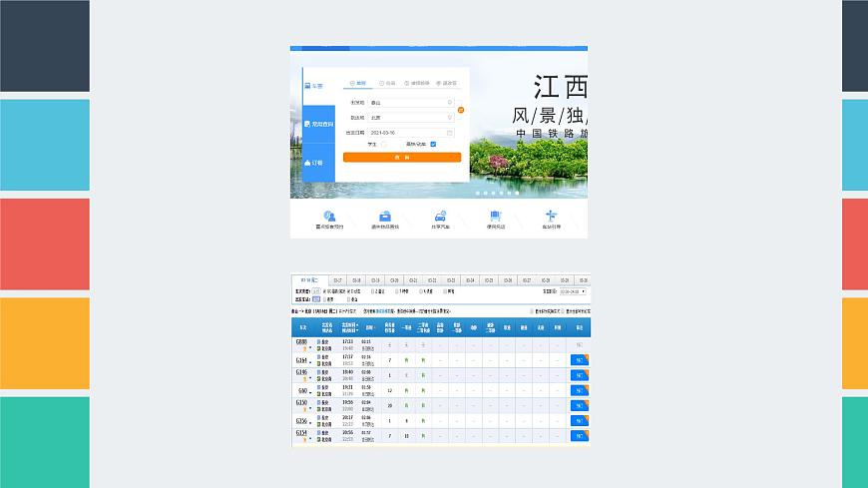The image size is (868, 488).
Task: Expand stops arrow for train G356
Action: click(x=310, y=423)
